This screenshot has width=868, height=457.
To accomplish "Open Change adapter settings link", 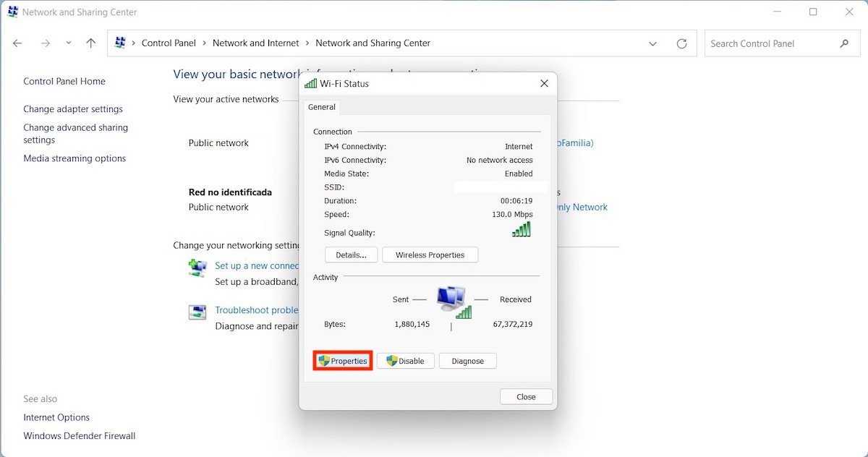I will 73,109.
